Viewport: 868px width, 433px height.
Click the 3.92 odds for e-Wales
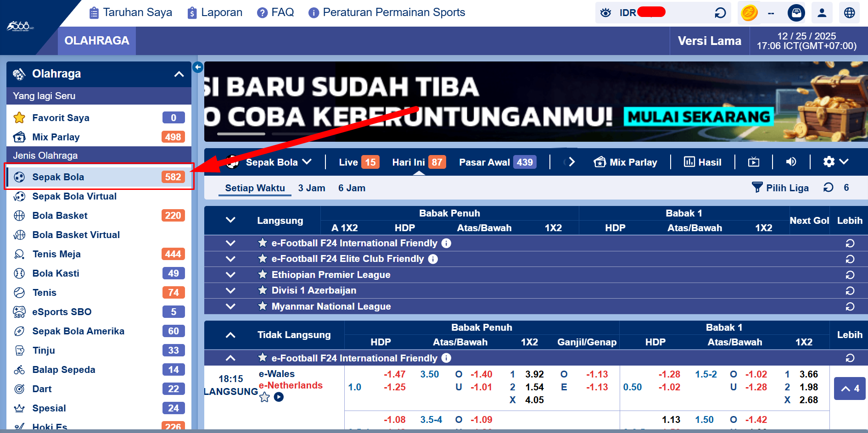tap(534, 374)
